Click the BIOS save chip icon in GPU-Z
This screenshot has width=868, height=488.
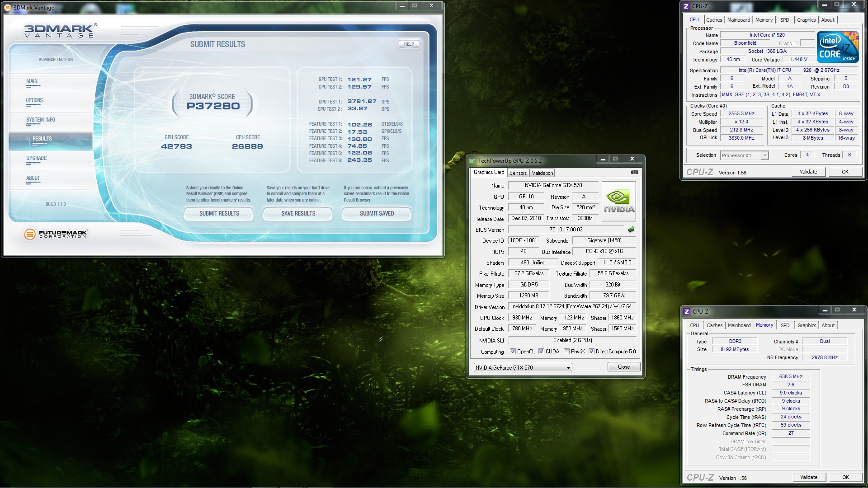tap(631, 230)
